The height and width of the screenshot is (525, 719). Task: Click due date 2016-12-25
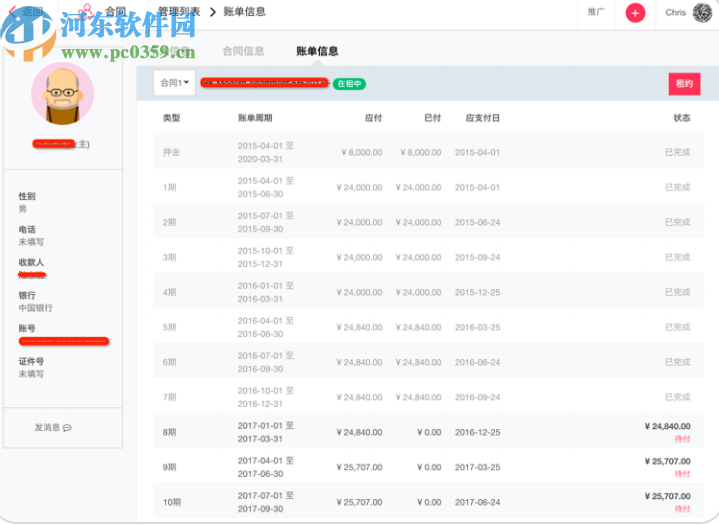477,432
